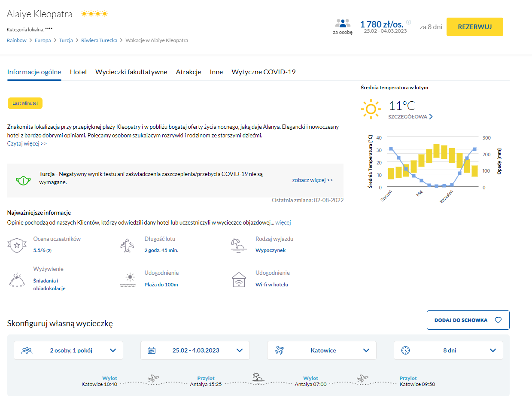Click the info icon next to price
The image size is (532, 401).
(x=408, y=22)
